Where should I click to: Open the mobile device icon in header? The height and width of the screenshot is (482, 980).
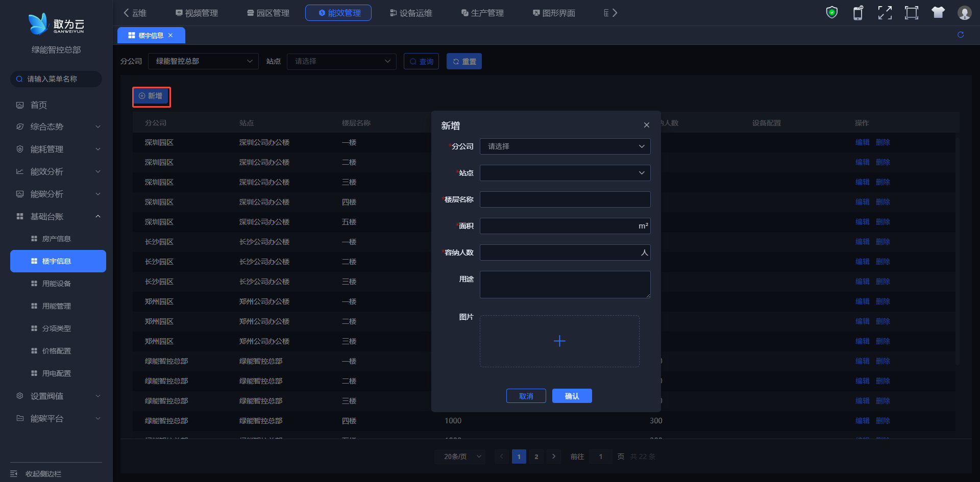coord(858,13)
